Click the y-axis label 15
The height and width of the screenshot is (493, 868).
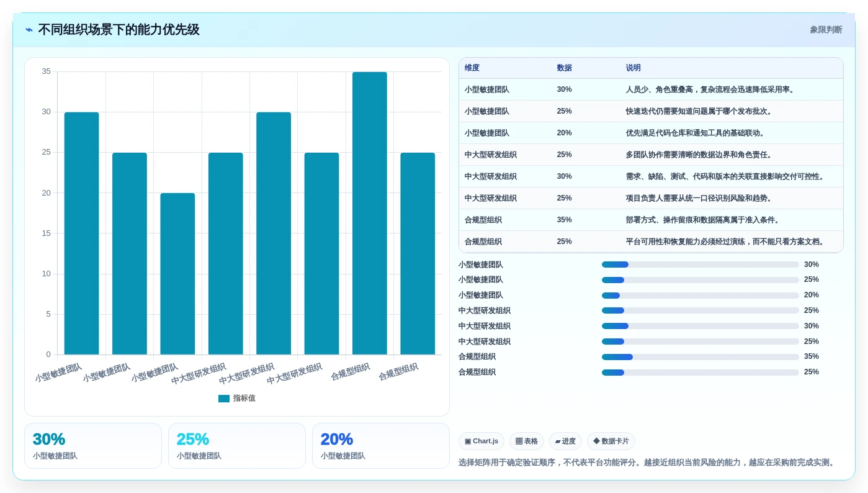click(47, 233)
